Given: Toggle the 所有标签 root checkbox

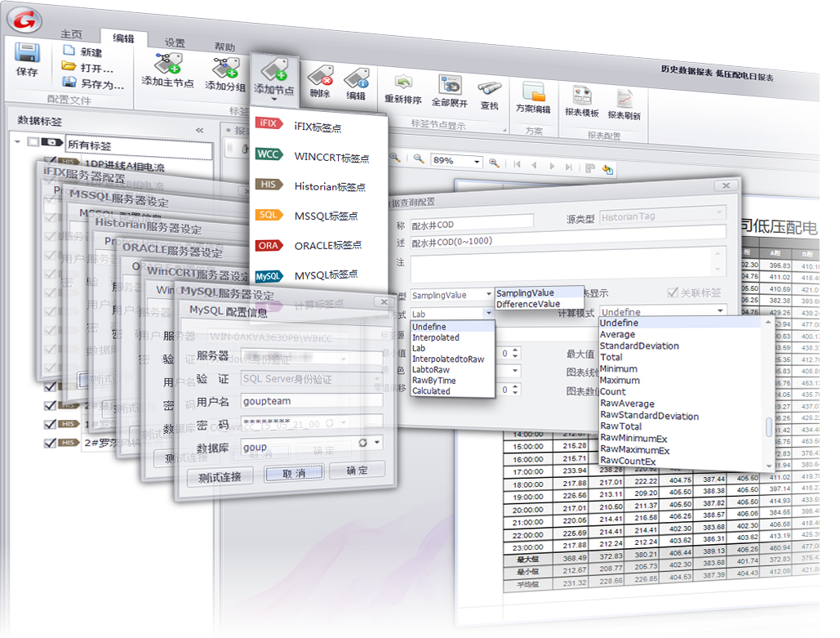Looking at the screenshot, I should click(x=33, y=141).
